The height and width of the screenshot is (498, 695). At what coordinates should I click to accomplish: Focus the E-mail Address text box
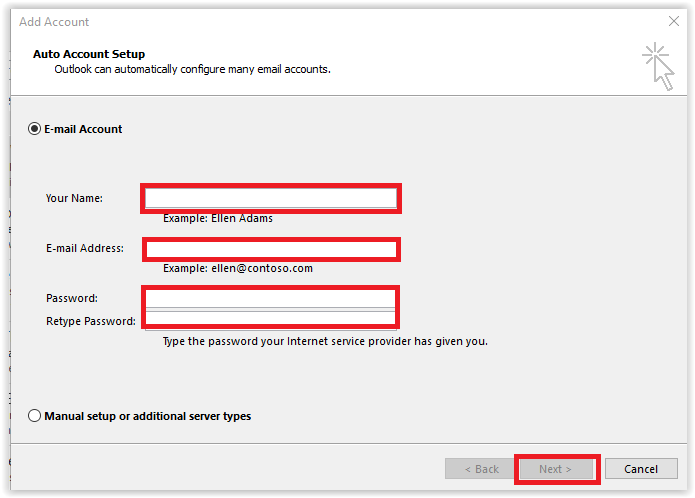271,249
